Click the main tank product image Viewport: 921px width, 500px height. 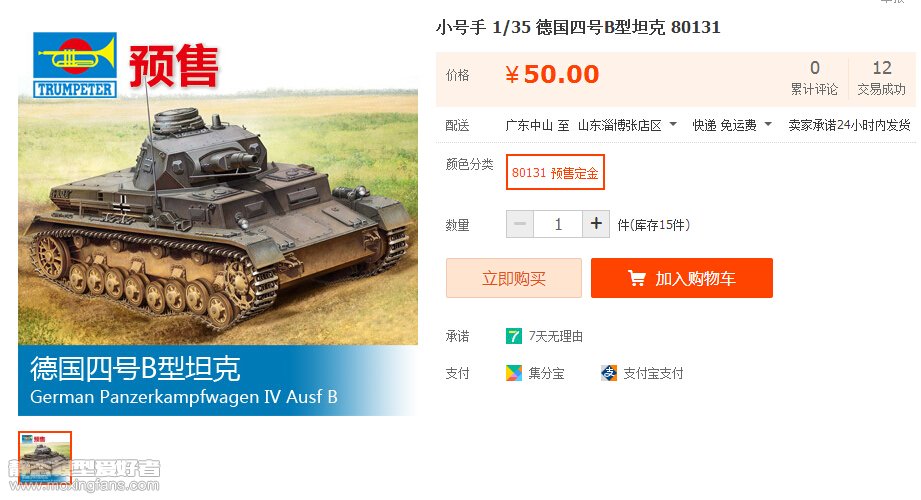218,223
